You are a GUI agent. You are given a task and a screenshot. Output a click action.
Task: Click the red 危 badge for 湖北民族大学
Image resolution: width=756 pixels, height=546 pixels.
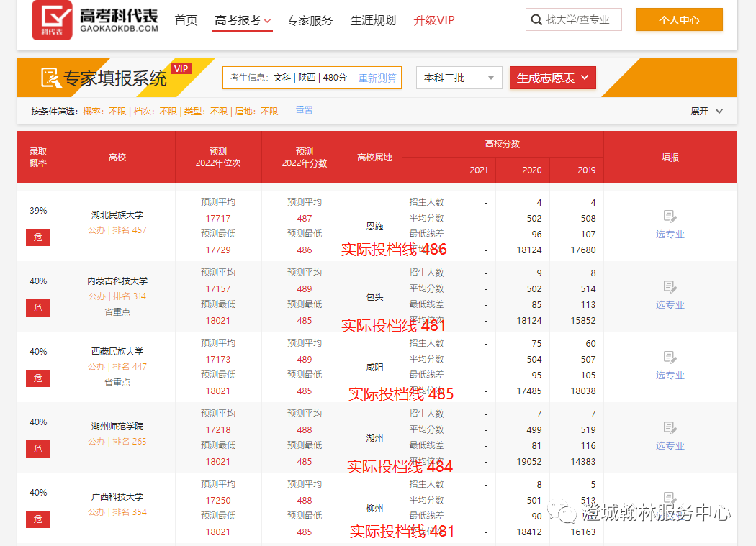[38, 237]
